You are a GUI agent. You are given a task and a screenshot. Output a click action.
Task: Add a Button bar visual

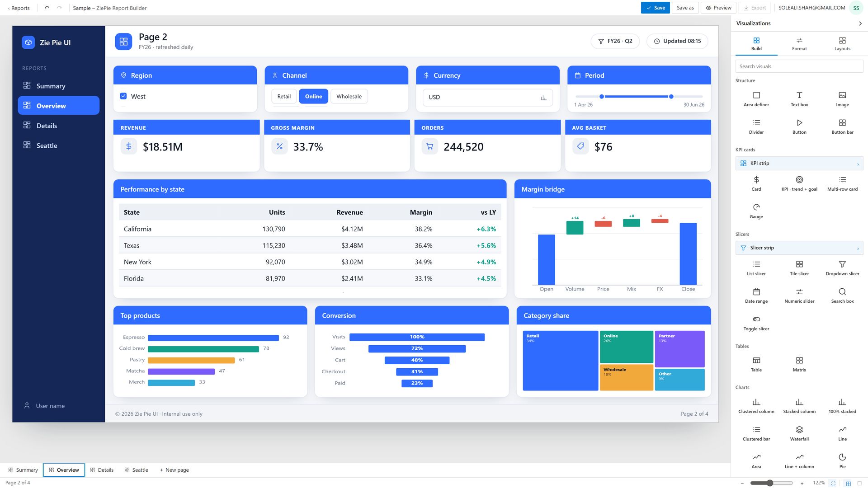pyautogui.click(x=842, y=127)
